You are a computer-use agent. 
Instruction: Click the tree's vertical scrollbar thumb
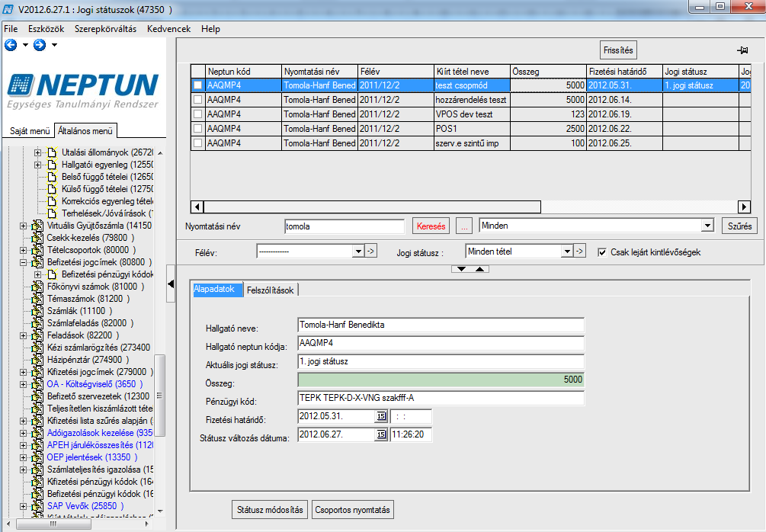(159, 396)
